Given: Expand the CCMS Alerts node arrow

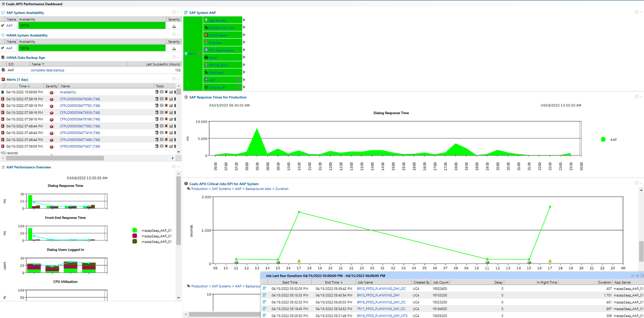Looking at the screenshot, I should (244, 35).
